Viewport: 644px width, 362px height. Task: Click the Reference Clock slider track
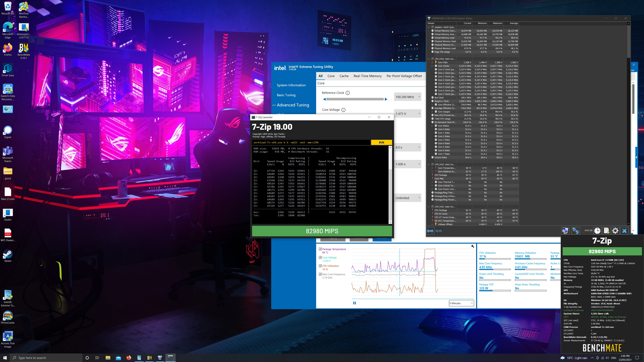point(355,99)
